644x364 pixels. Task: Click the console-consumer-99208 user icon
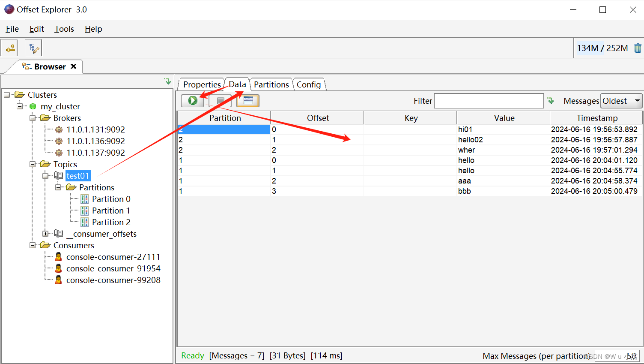click(x=59, y=280)
